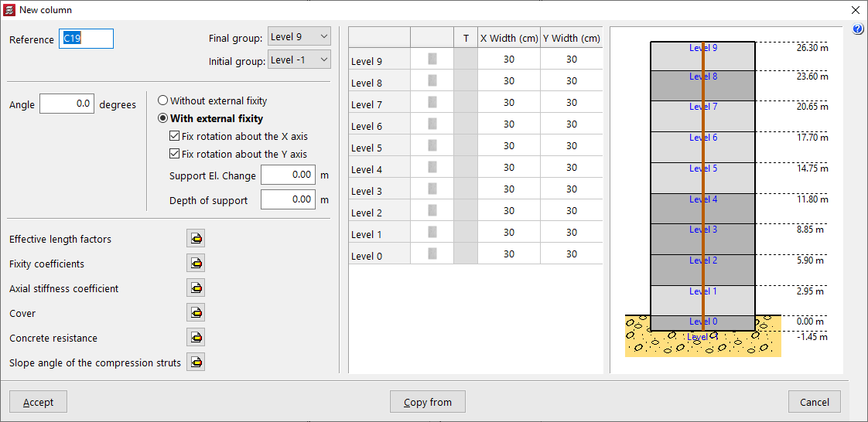Open Concrete resistance settings icon
The height and width of the screenshot is (422, 868).
196,338
